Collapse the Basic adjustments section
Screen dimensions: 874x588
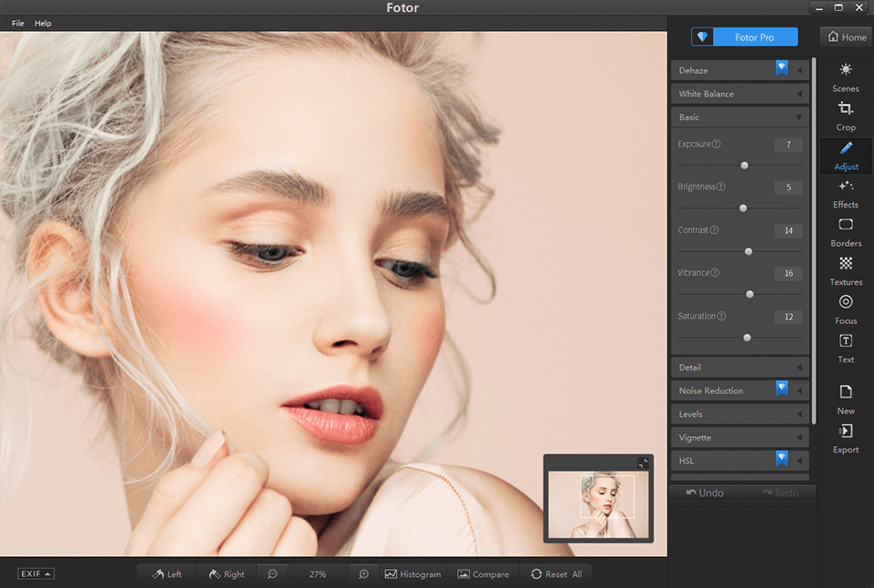pyautogui.click(x=737, y=117)
